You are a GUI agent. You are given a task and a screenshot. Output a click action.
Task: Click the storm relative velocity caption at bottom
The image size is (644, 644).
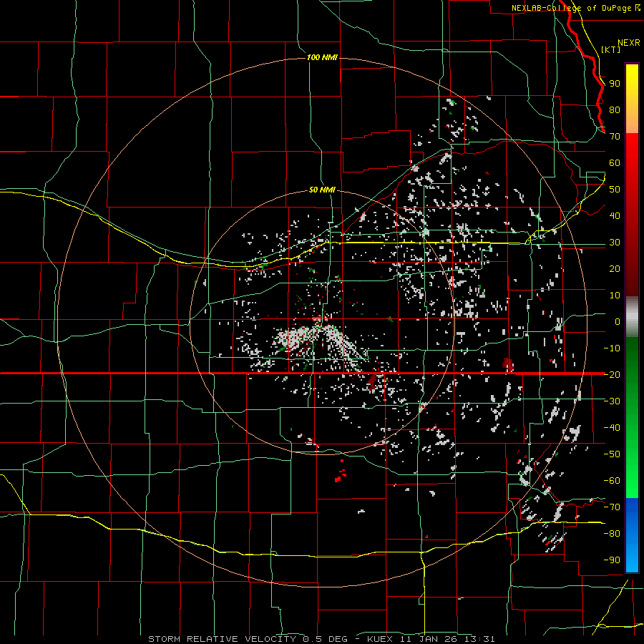321,639
